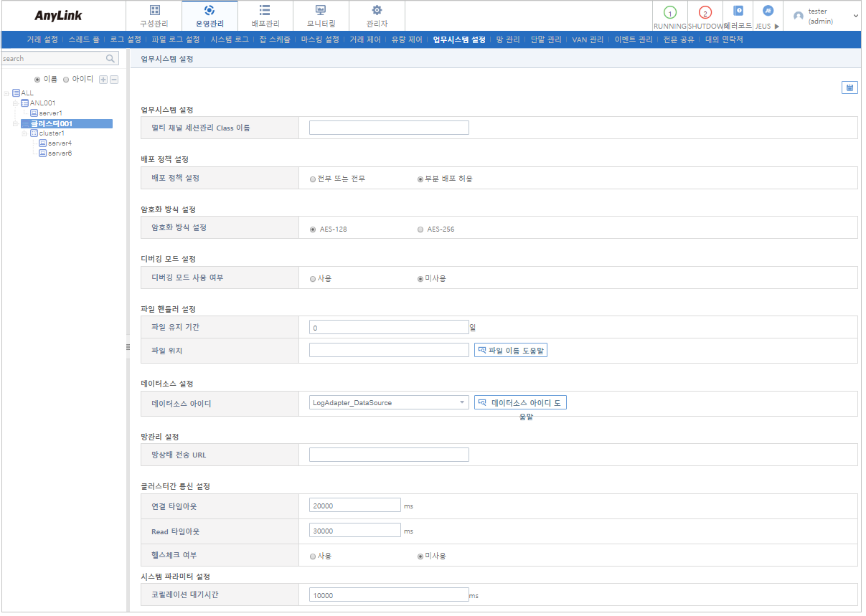Open 이벤트 관리 submenu
The height and width of the screenshot is (616, 866).
click(x=634, y=39)
